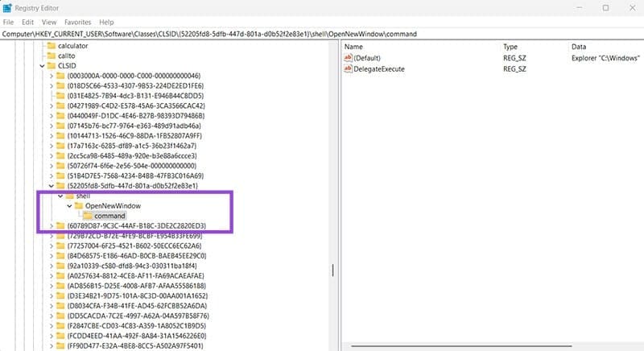644x351 pixels.
Task: Click the calculator key folder icon
Action: 50,46
